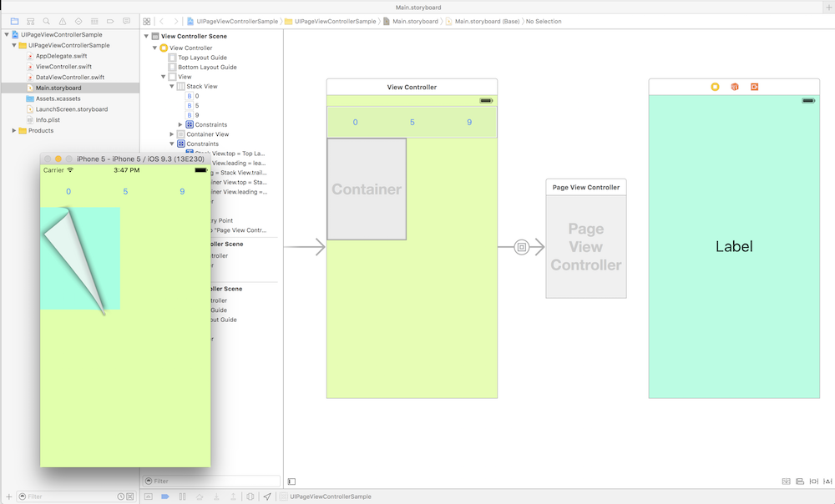Open the Debug navigator icon

(94, 22)
